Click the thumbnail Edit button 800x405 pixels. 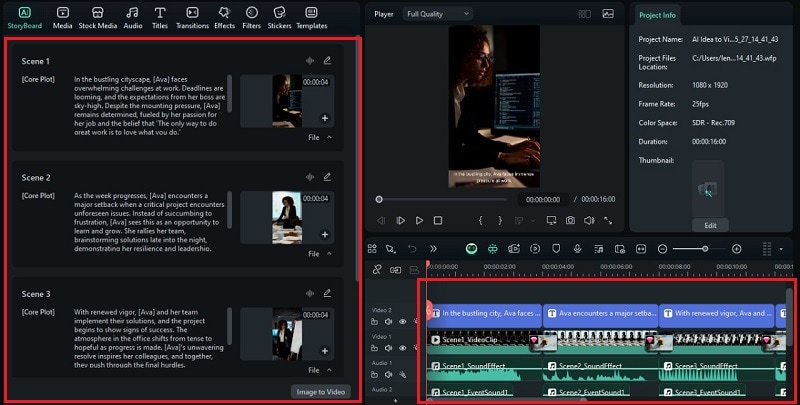[x=710, y=225]
